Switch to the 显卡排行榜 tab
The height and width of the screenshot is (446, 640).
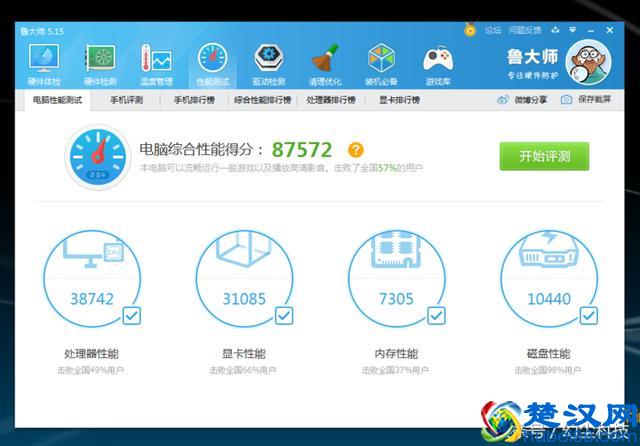(400, 100)
